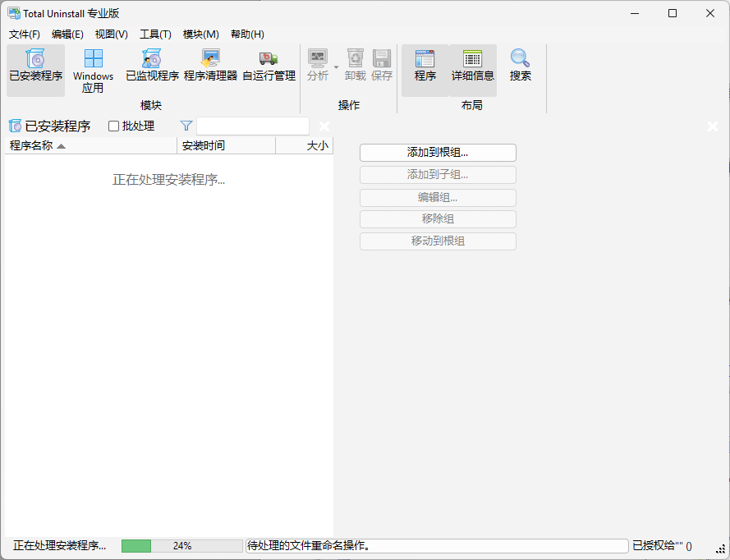
Task: Close the right details panel
Action: pos(713,126)
